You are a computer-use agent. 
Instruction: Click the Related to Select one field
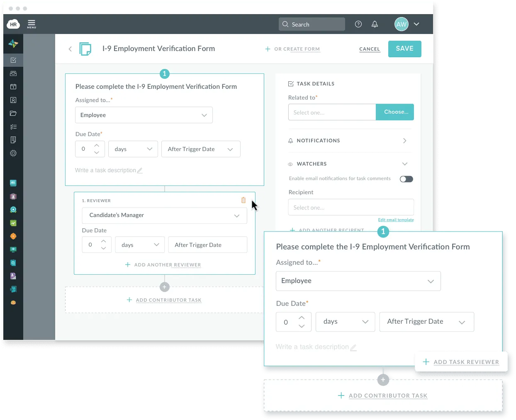click(x=332, y=112)
